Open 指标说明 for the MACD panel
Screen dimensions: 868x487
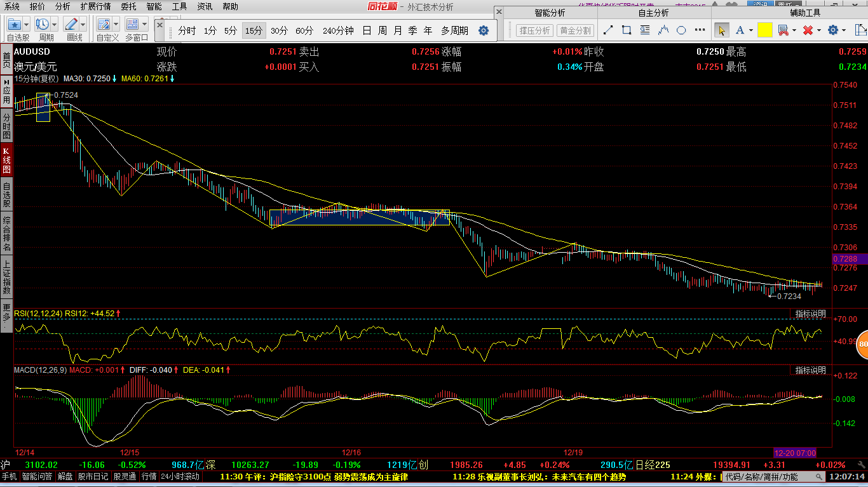point(811,370)
